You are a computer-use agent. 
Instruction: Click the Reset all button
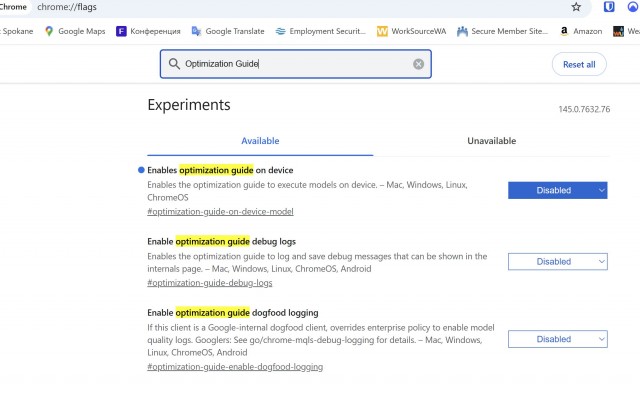(579, 64)
